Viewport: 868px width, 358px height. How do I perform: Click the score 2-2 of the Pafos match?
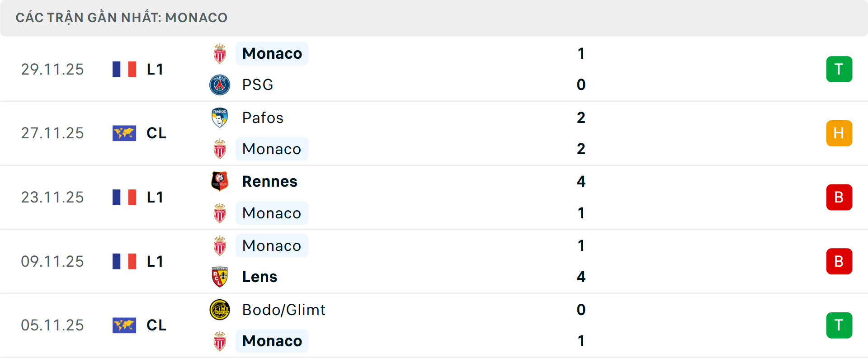(581, 133)
